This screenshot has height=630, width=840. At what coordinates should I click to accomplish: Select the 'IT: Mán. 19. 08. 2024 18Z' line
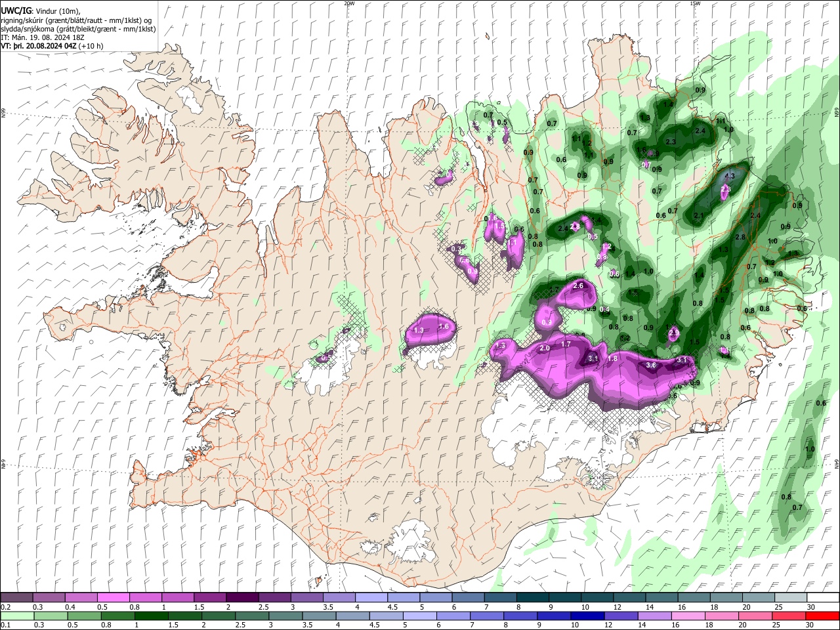tap(41, 37)
